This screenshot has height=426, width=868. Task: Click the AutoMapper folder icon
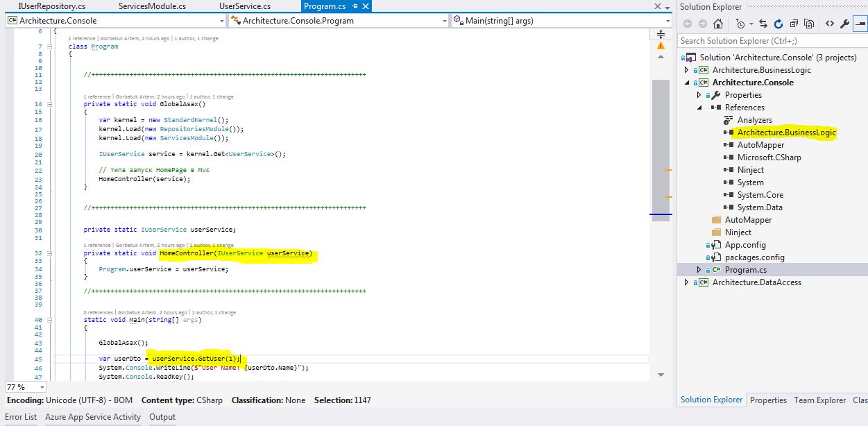click(717, 220)
